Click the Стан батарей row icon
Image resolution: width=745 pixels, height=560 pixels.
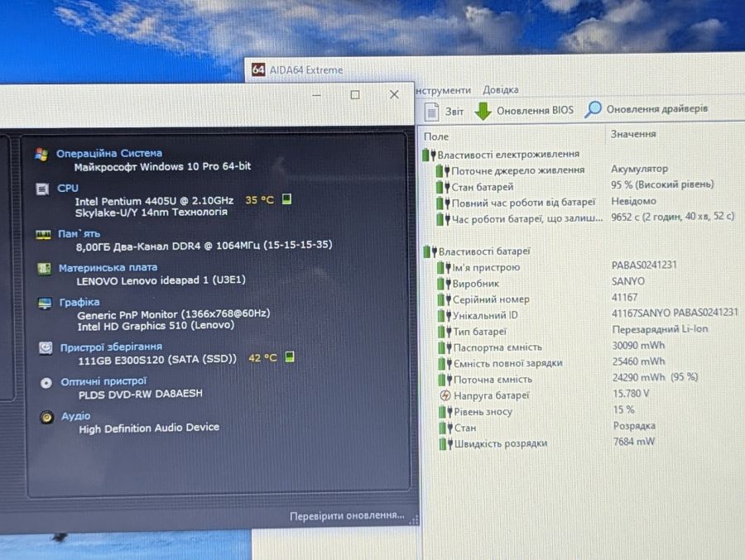coord(443,187)
